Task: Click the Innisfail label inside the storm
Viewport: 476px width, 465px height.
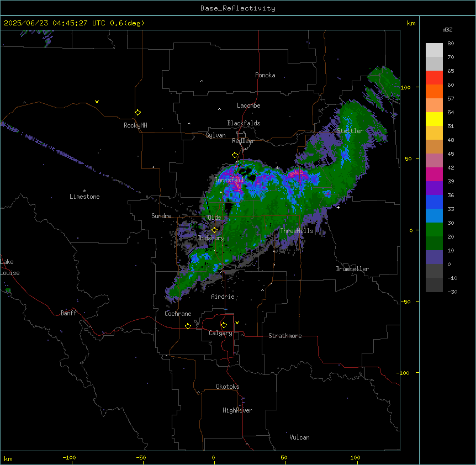Action: (230, 180)
